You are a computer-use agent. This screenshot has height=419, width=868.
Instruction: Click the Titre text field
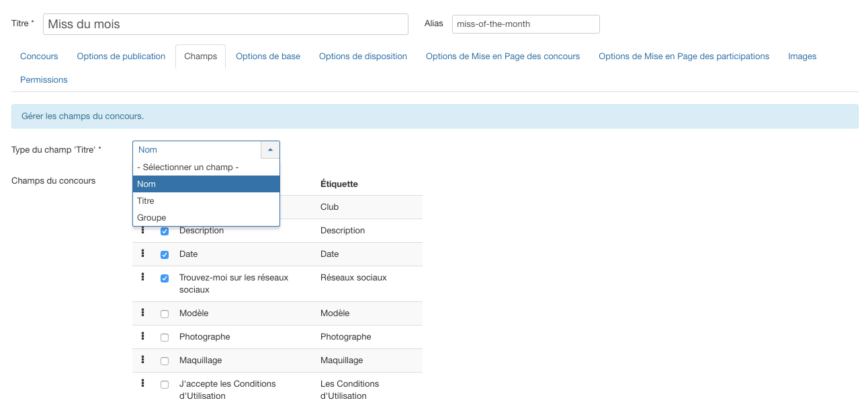(x=225, y=24)
